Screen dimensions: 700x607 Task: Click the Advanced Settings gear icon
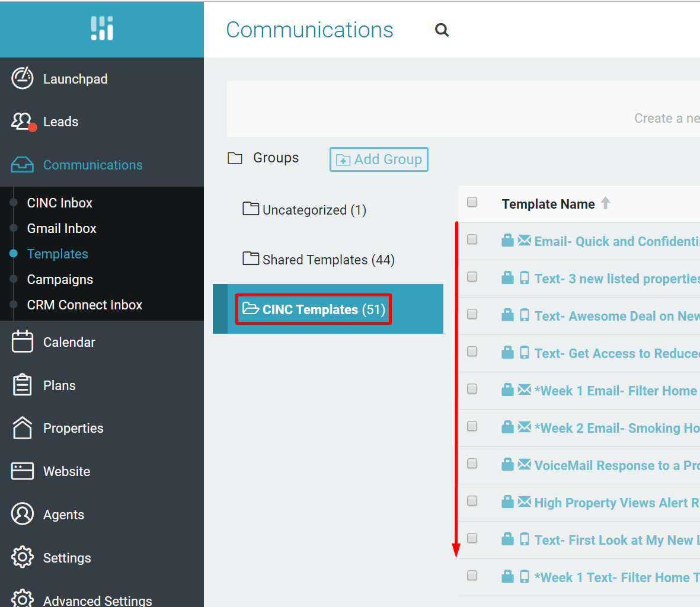point(22,599)
